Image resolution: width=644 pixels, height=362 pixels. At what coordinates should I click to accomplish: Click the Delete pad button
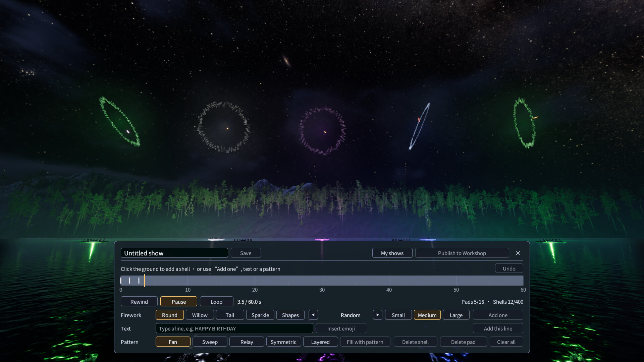click(464, 342)
